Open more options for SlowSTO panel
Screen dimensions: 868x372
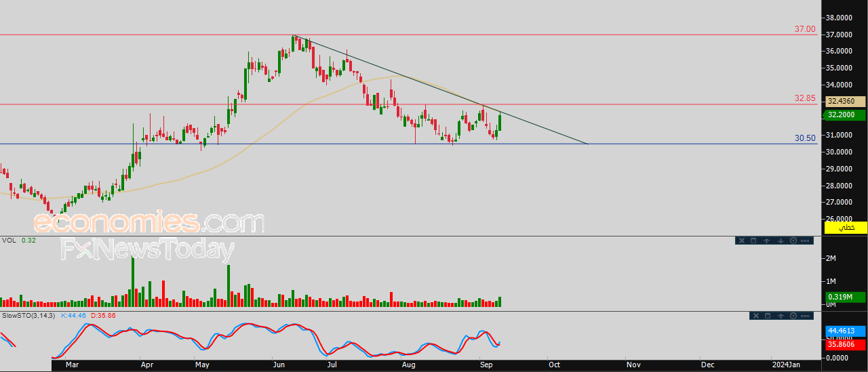pyautogui.click(x=805, y=316)
